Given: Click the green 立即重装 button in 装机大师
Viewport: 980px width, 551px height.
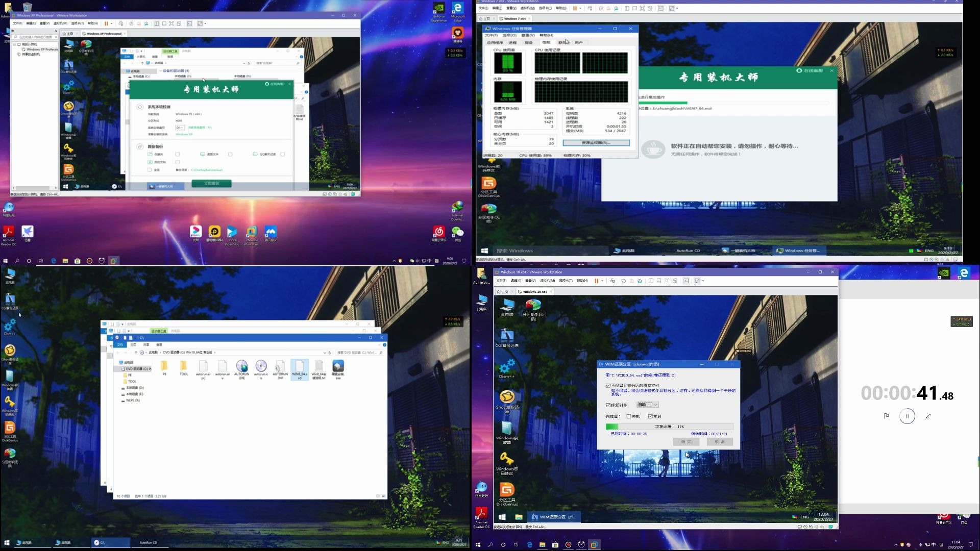Looking at the screenshot, I should point(211,183).
